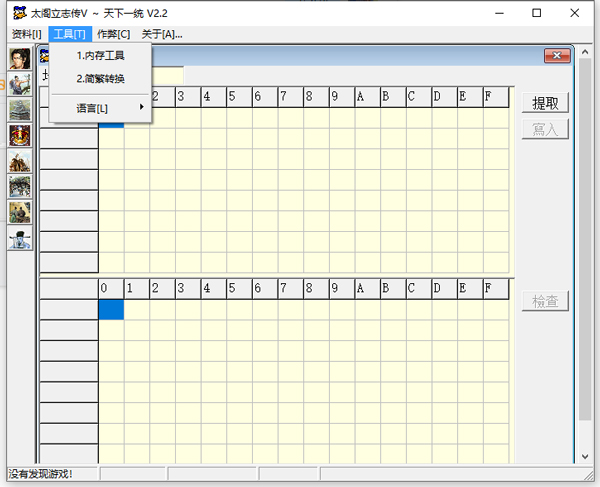Screen dimensions: 600x487
Task: Open the 作弊[C] menu
Action: (x=114, y=34)
